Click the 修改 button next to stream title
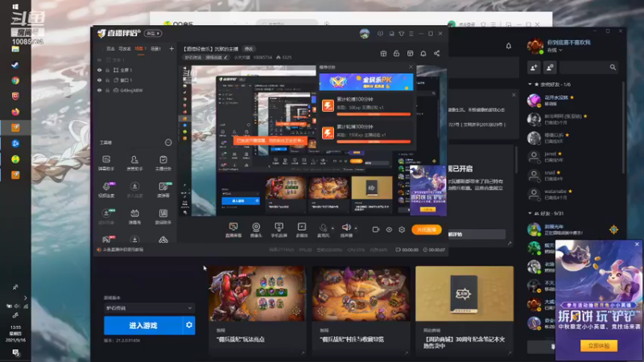This screenshot has height=362, width=644. coord(249,49)
